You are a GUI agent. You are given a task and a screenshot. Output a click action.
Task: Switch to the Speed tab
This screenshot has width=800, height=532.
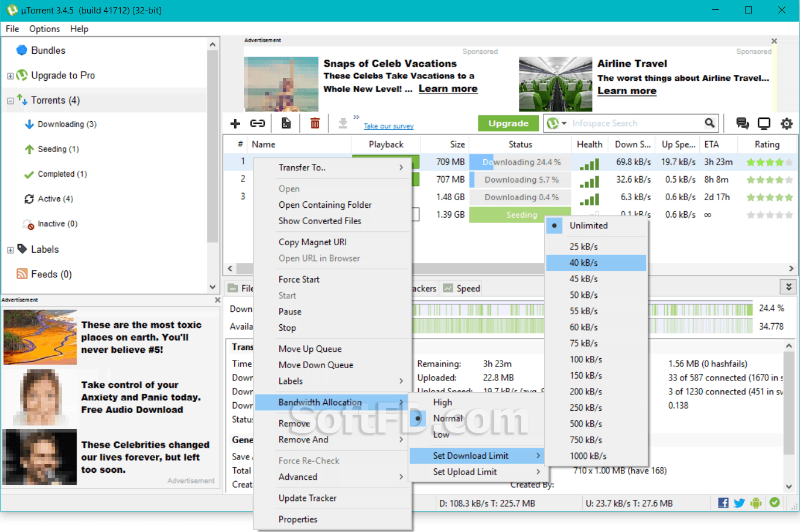[x=462, y=288]
